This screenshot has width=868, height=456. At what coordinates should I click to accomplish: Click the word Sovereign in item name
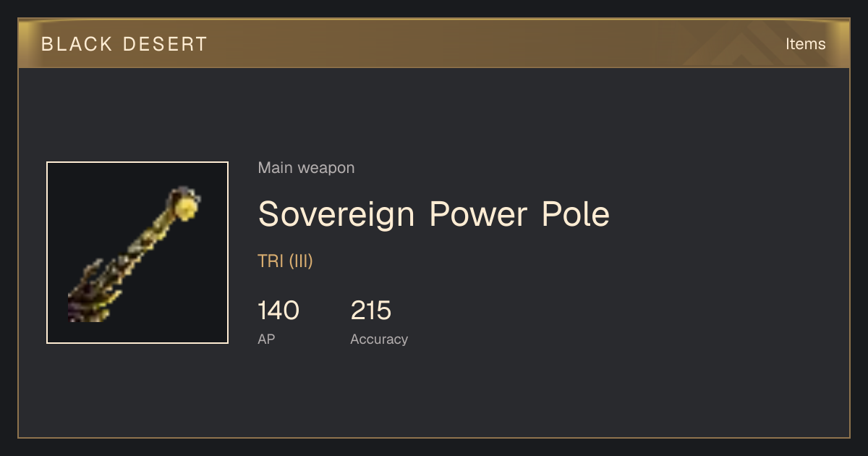coord(336,216)
